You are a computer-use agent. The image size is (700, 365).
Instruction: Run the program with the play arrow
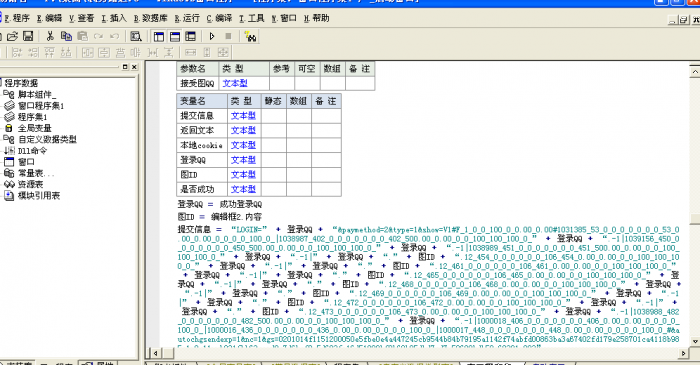click(212, 37)
